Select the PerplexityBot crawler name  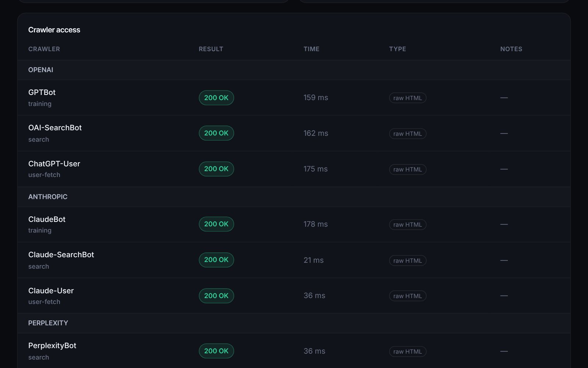(x=52, y=346)
